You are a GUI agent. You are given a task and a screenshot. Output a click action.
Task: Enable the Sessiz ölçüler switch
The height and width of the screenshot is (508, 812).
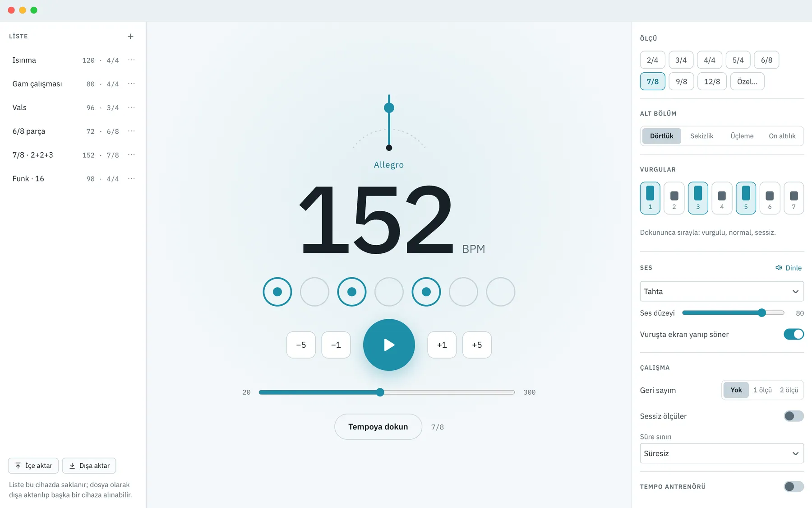pyautogui.click(x=794, y=416)
